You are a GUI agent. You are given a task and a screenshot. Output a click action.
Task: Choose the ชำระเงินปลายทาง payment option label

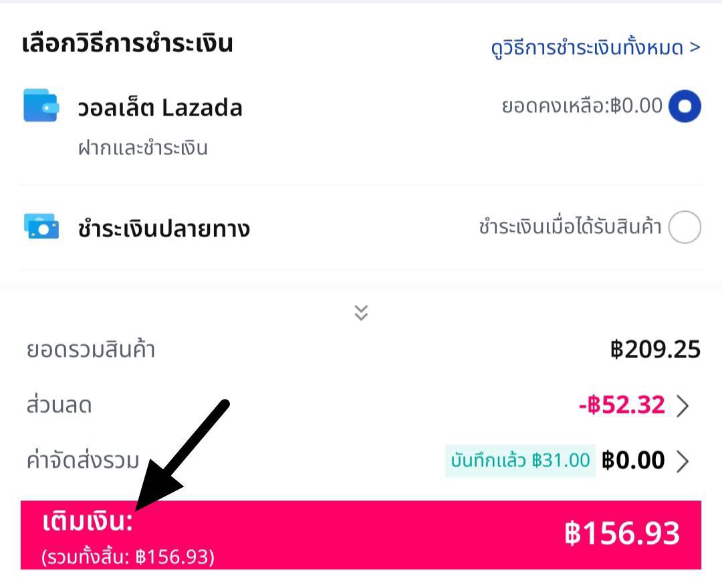pyautogui.click(x=164, y=229)
